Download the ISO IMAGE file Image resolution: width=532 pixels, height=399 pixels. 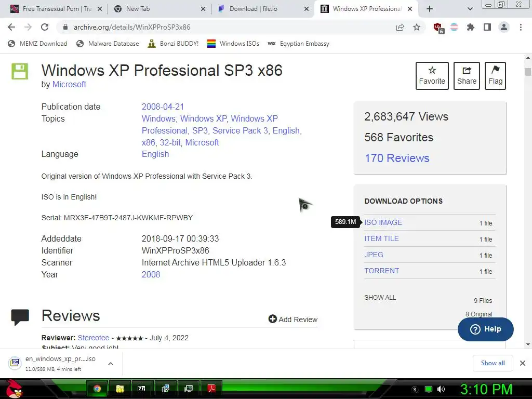tap(383, 222)
